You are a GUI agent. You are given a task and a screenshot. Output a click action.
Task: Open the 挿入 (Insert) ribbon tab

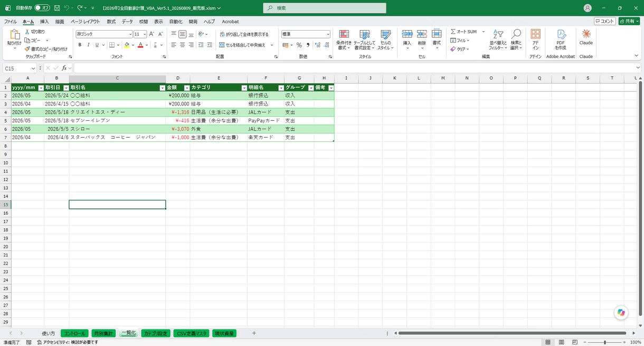44,22
